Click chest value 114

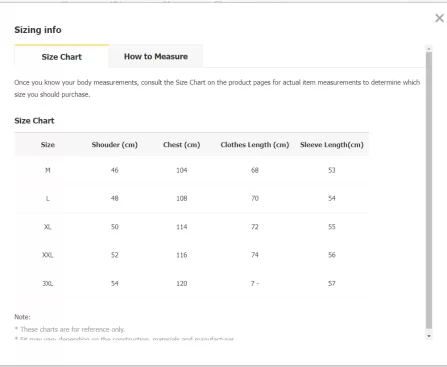coord(182,227)
